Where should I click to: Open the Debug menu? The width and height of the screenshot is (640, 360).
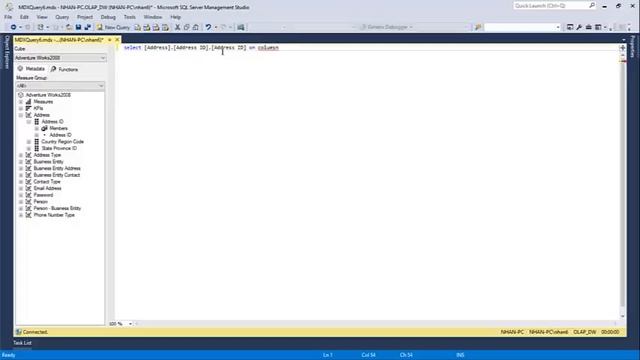[108, 17]
